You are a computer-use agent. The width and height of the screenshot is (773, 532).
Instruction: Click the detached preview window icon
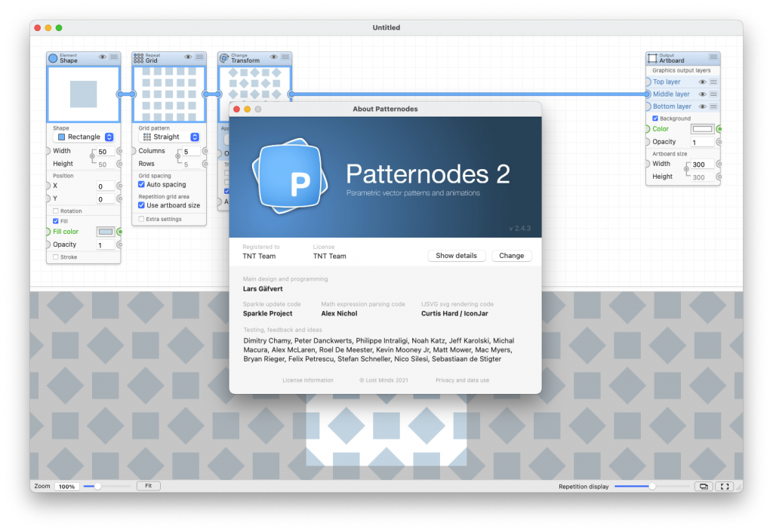pyautogui.click(x=704, y=486)
